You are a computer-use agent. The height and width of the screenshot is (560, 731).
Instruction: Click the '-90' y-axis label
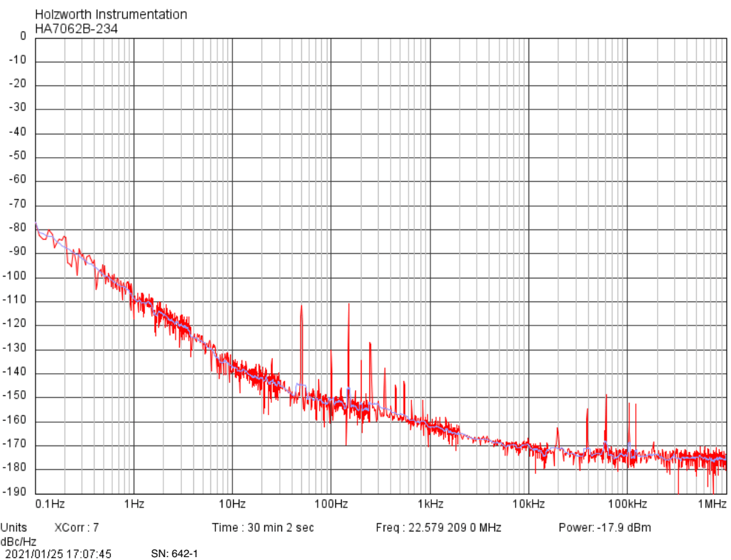point(18,252)
